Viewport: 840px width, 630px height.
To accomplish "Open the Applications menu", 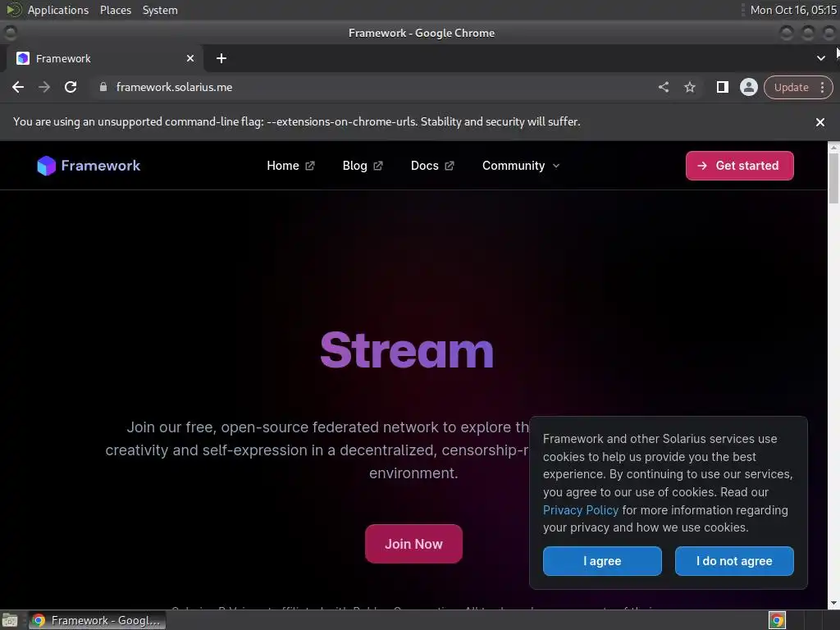I will [x=58, y=10].
